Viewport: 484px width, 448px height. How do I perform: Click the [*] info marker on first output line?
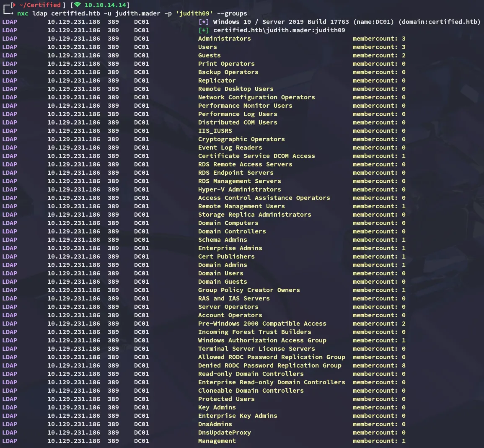(204, 22)
